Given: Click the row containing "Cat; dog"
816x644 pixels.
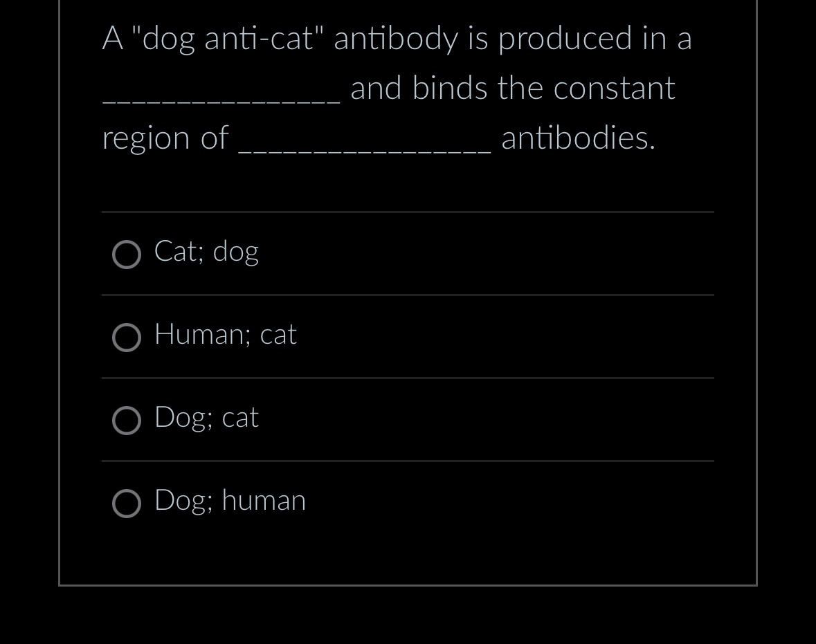Looking at the screenshot, I should point(408,255).
